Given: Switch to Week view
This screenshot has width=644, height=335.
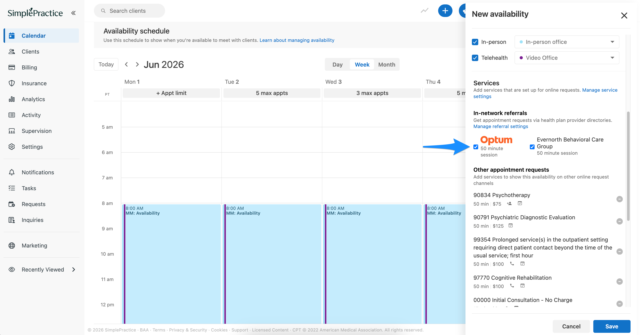Looking at the screenshot, I should point(362,65).
